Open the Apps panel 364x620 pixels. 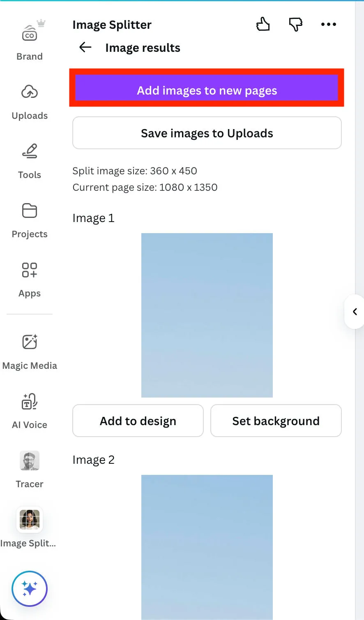30,279
